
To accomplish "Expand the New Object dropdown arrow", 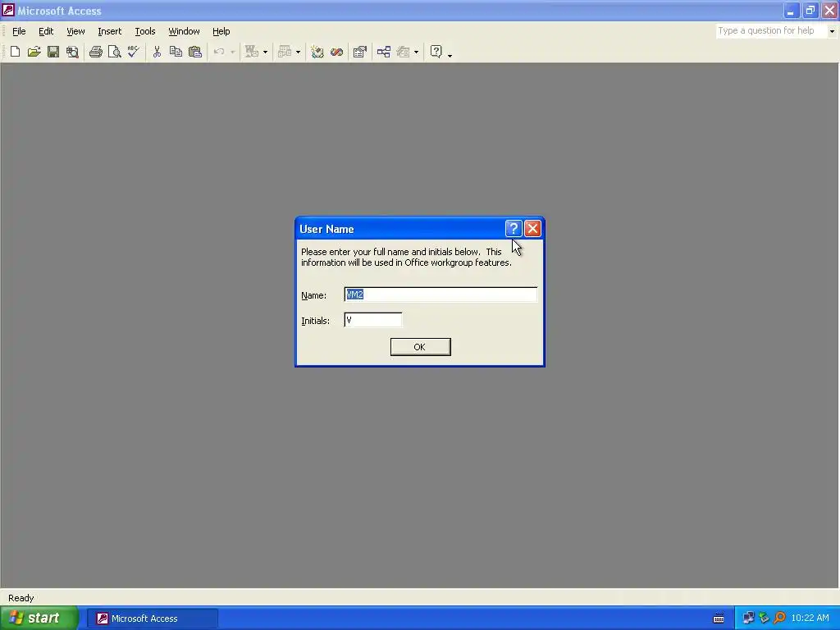I will [416, 52].
